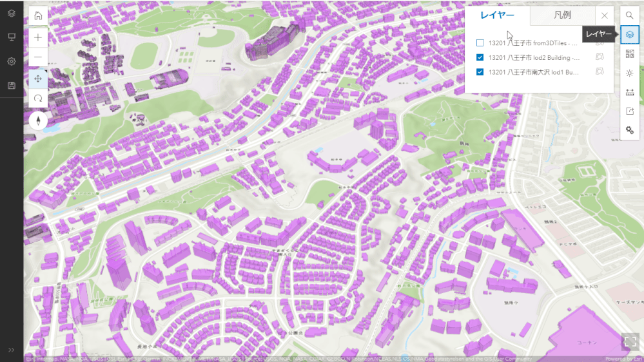The image size is (644, 362).
Task: Select the '13201 八王子市 lod2 Building' layer name
Action: [x=534, y=57]
